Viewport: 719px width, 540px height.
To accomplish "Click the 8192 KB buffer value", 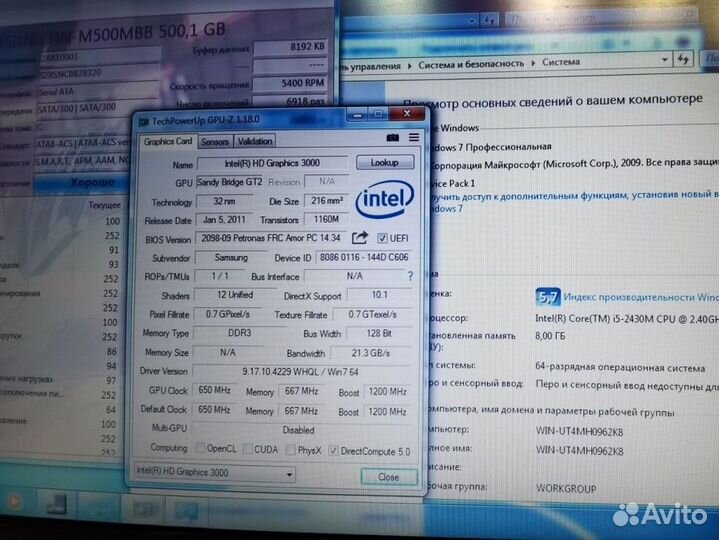I will click(x=290, y=47).
